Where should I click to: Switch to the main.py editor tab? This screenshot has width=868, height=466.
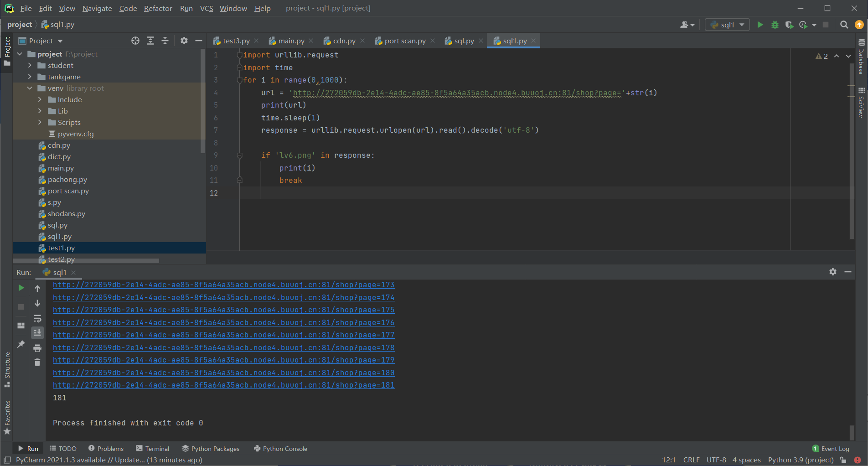[291, 41]
